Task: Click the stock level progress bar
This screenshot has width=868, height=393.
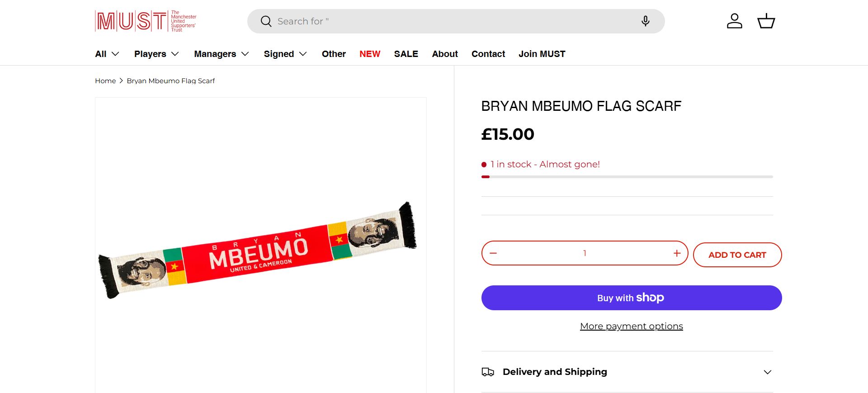Action: click(627, 177)
